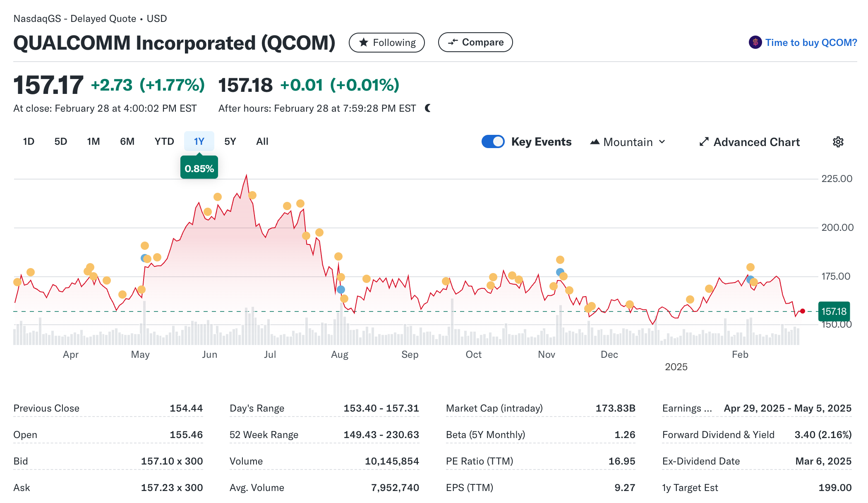Switch to the 6M range tab
Screen dimensions: 868x503
tap(127, 141)
